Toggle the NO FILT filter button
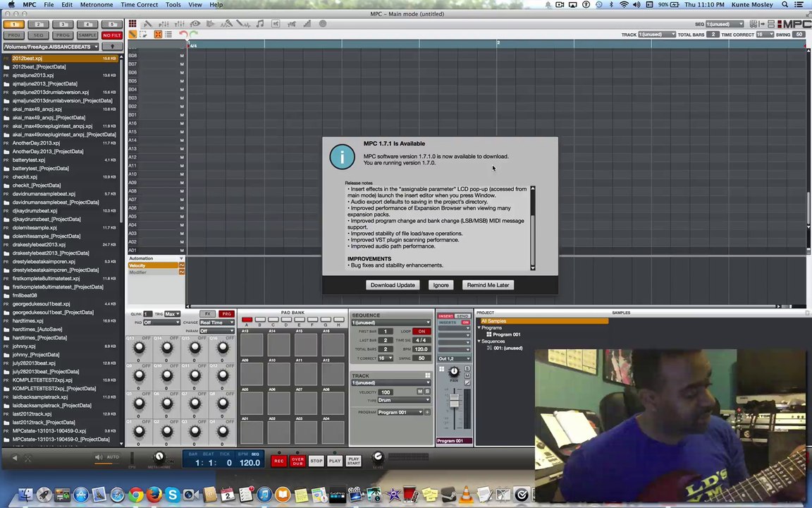The height and width of the screenshot is (508, 812). [112, 35]
